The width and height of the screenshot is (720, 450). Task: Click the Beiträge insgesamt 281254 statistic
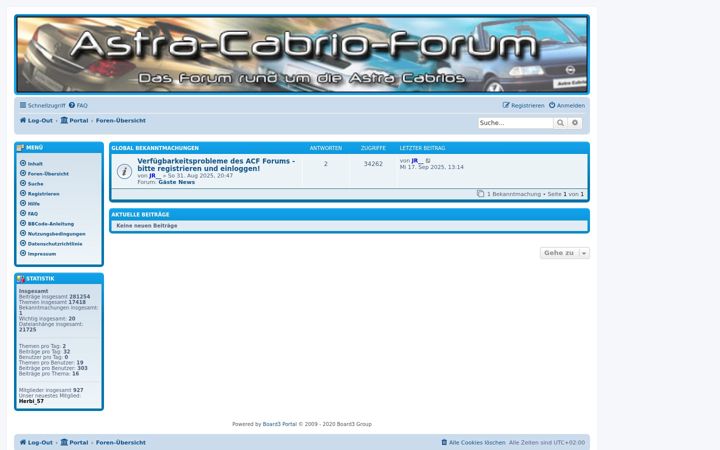[54, 297]
